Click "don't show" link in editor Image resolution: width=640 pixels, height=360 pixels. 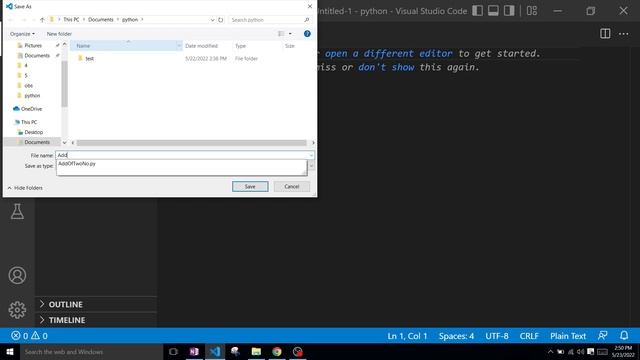(x=386, y=67)
